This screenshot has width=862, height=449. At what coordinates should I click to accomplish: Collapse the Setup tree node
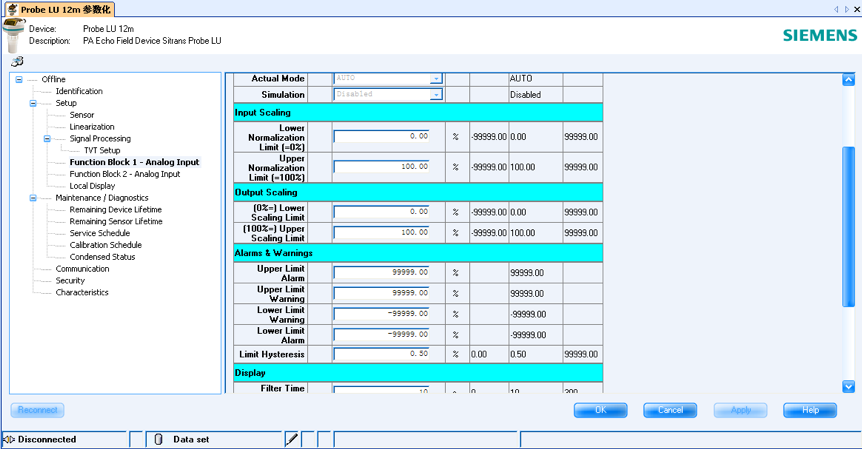[33, 103]
